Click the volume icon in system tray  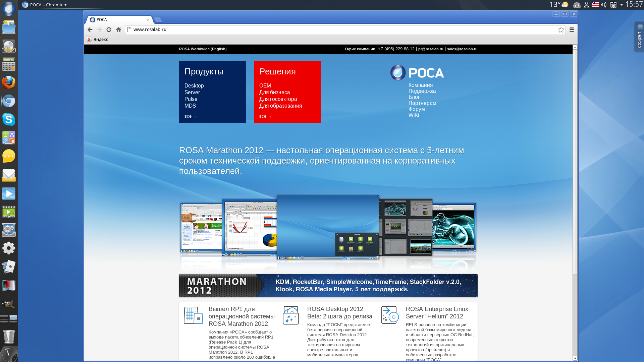pyautogui.click(x=603, y=5)
